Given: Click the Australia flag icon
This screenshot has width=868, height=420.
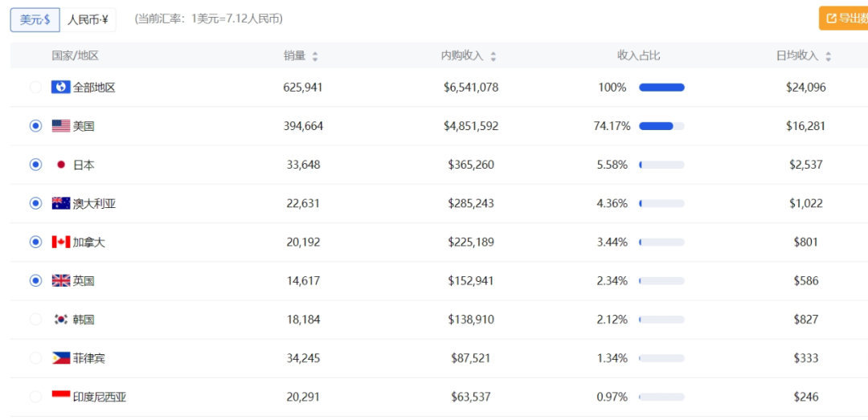Looking at the screenshot, I should 61,204.
